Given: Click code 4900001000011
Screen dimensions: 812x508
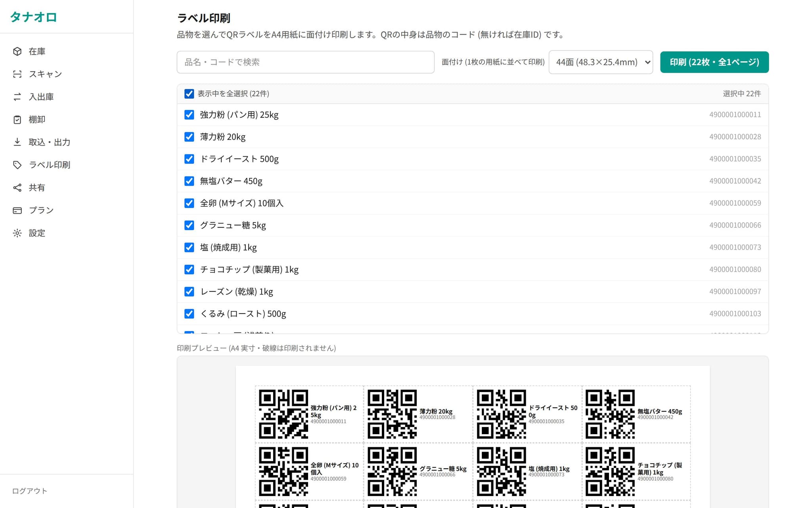Looking at the screenshot, I should [x=735, y=115].
